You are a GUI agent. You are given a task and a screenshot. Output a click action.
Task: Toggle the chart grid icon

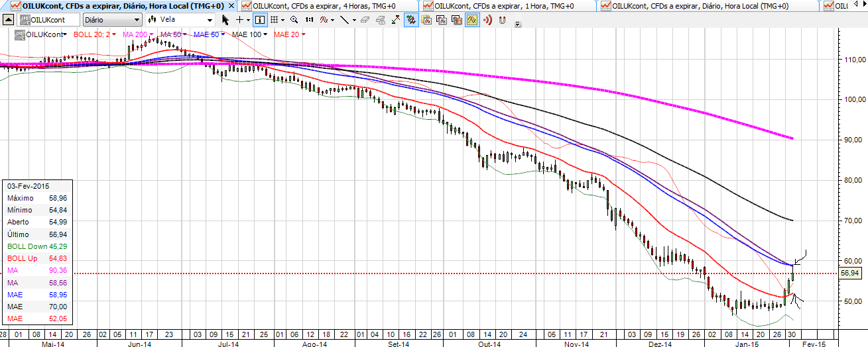click(x=274, y=20)
